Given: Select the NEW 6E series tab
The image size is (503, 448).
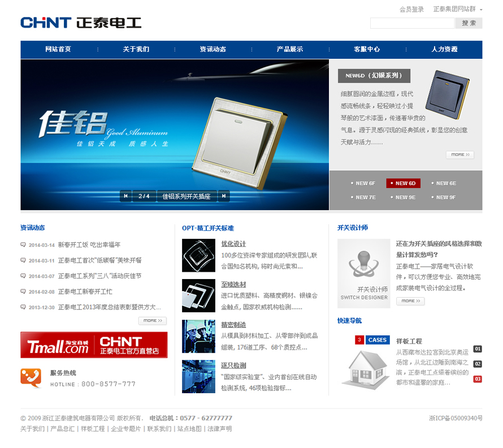Looking at the screenshot, I should [444, 184].
